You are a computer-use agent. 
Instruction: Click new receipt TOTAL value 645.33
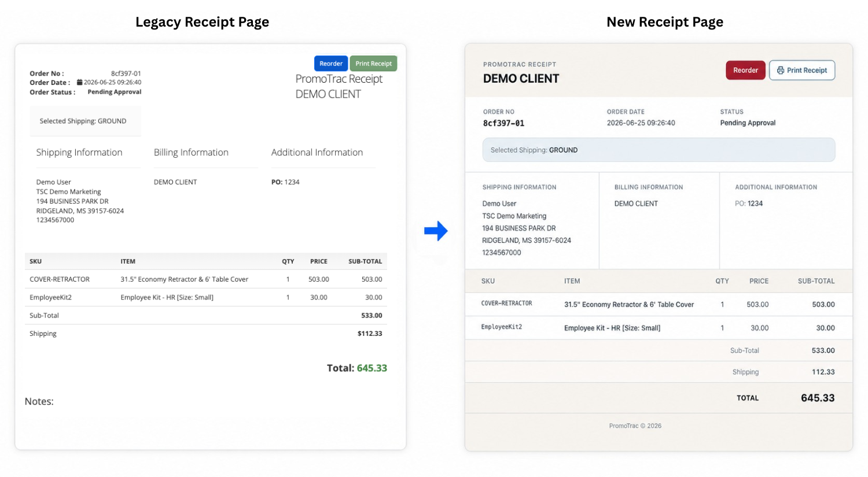pos(818,398)
